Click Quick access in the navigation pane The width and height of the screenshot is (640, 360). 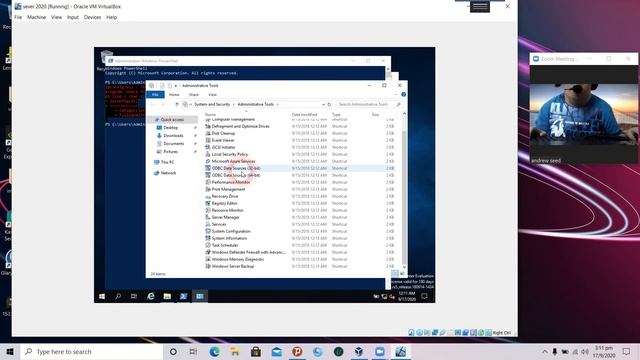coord(172,120)
